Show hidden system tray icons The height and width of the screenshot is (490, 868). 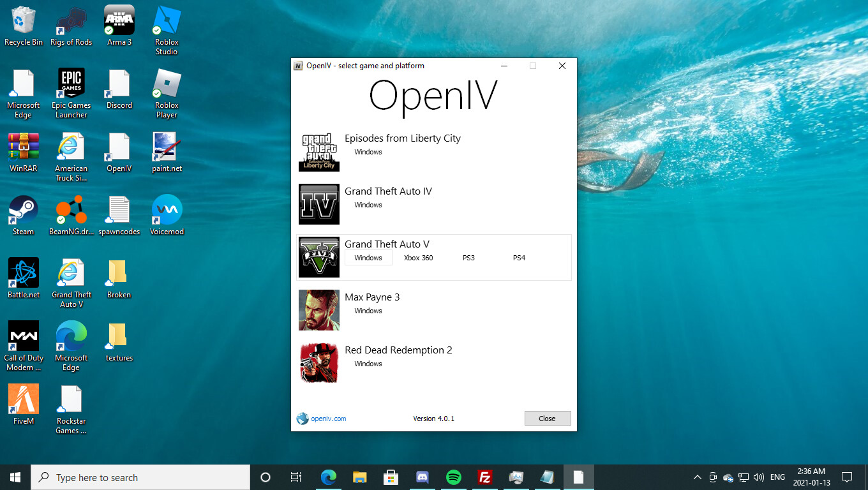click(697, 477)
